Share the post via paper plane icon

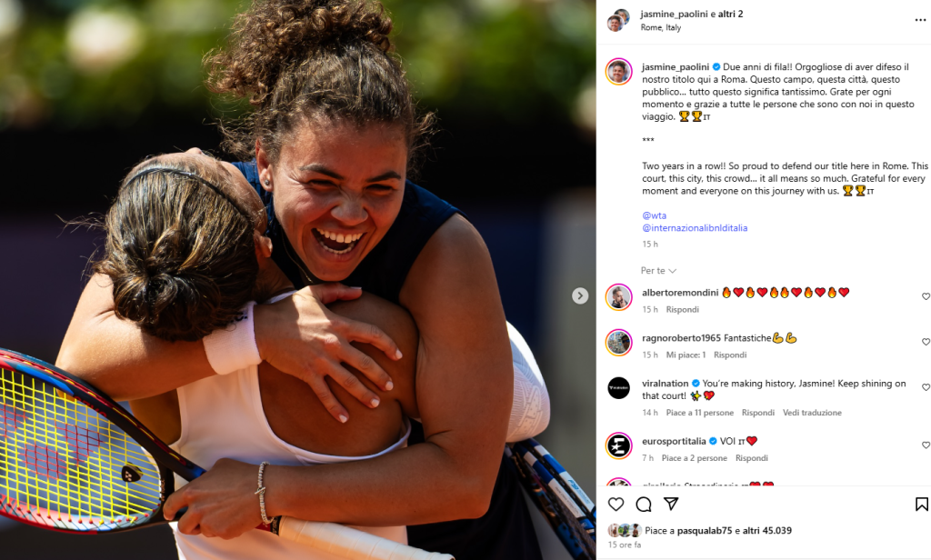(x=671, y=504)
